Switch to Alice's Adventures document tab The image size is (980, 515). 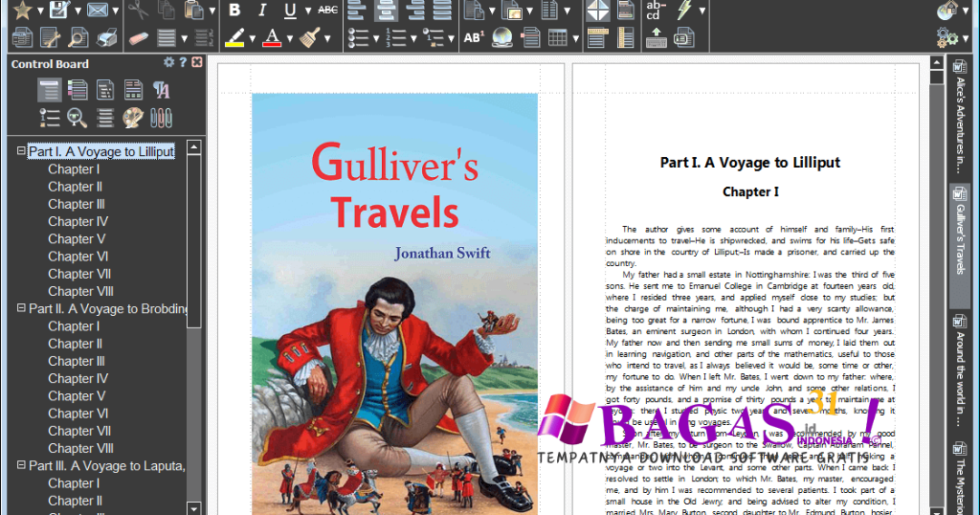coord(960,118)
